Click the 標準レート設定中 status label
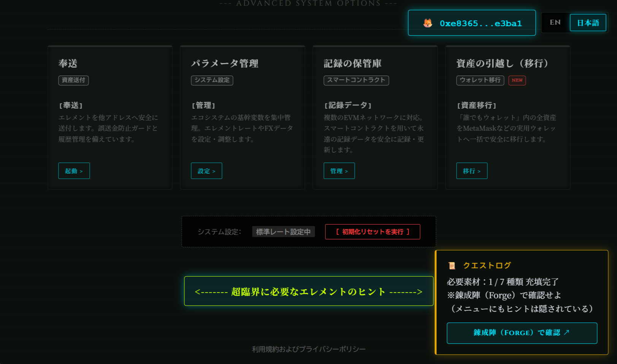The image size is (617, 364). (283, 232)
